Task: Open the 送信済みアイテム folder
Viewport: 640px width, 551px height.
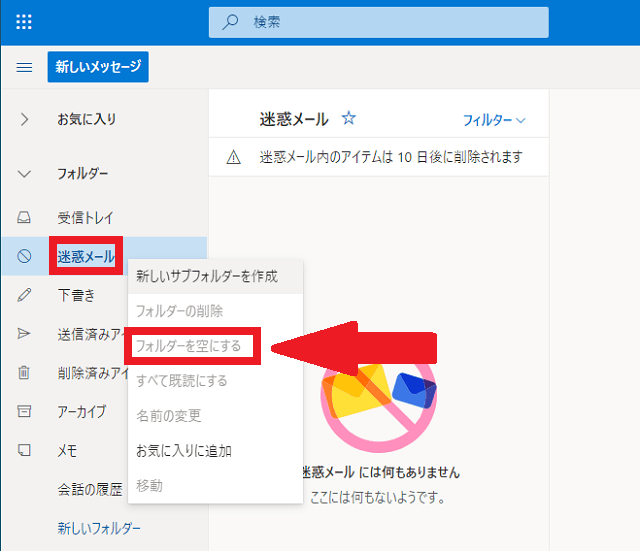Action: pyautogui.click(x=92, y=334)
